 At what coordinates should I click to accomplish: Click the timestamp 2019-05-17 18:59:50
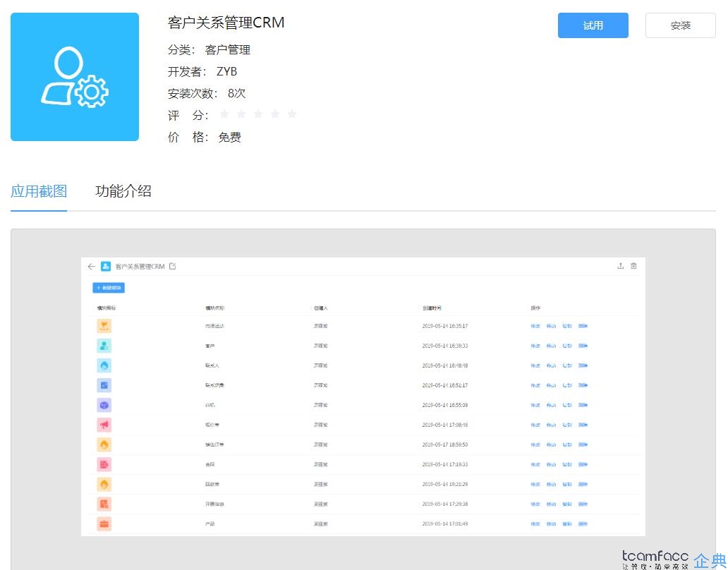pyautogui.click(x=445, y=444)
